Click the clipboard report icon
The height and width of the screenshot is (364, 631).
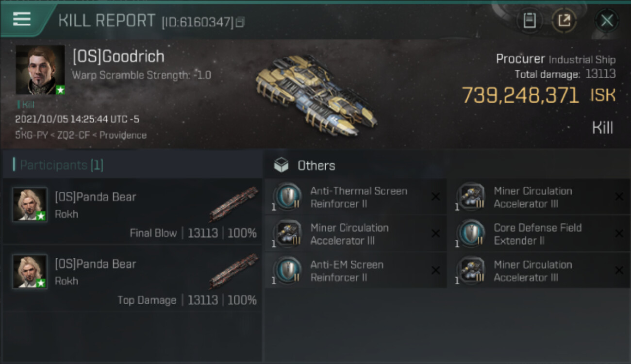click(529, 20)
